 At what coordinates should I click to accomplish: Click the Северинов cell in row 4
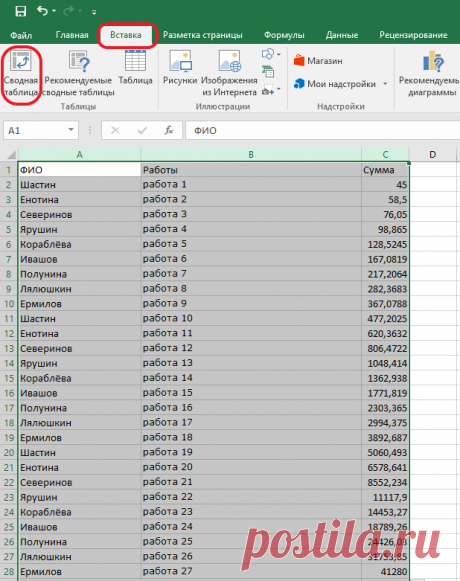point(79,215)
